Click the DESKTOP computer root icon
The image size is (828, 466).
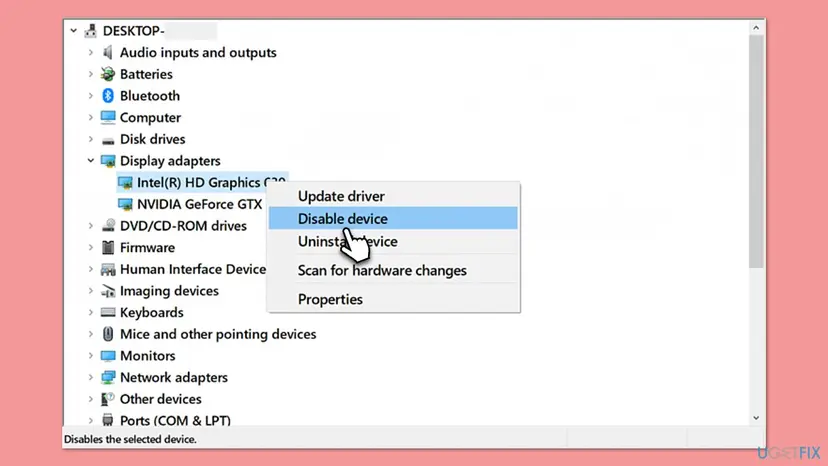[91, 31]
